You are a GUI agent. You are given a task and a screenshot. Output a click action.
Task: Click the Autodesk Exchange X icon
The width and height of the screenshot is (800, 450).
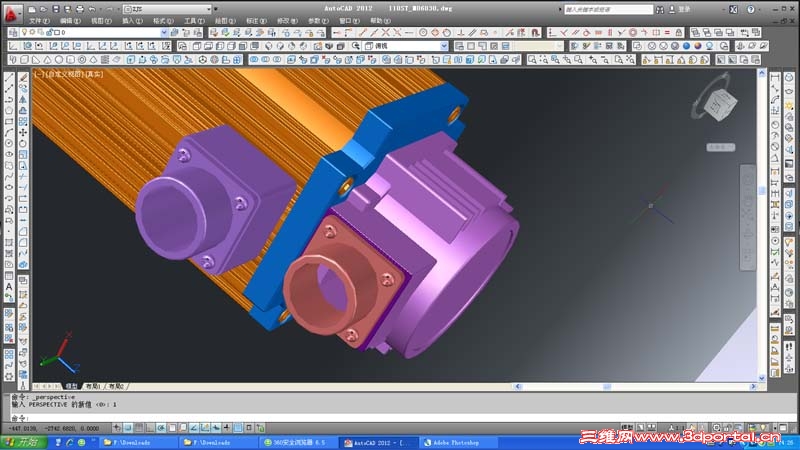click(x=733, y=9)
